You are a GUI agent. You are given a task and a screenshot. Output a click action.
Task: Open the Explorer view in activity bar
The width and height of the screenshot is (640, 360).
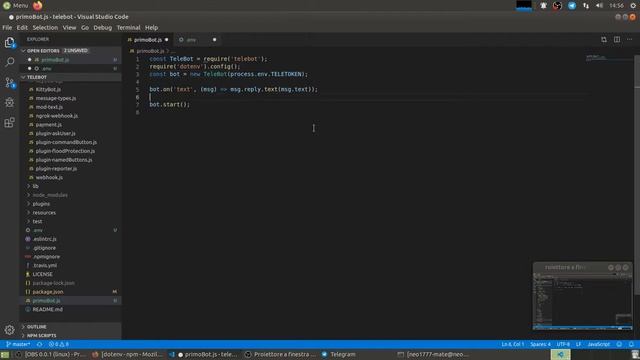[x=9, y=42]
